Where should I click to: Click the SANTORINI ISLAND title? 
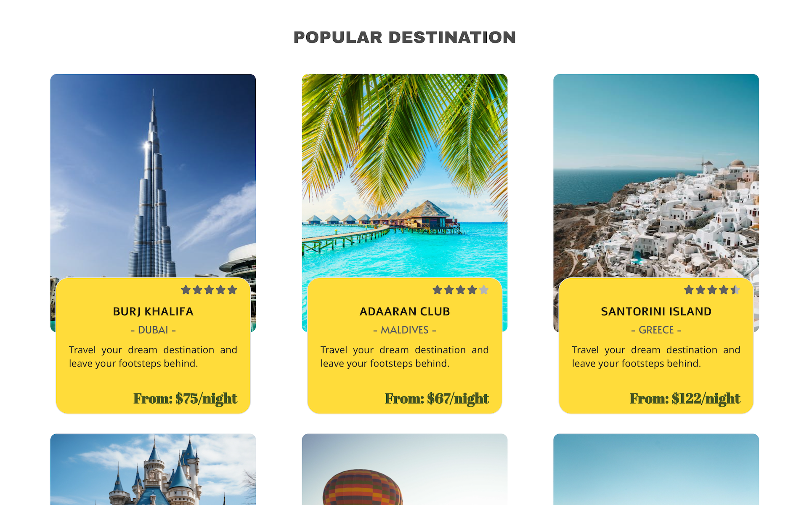(x=656, y=311)
